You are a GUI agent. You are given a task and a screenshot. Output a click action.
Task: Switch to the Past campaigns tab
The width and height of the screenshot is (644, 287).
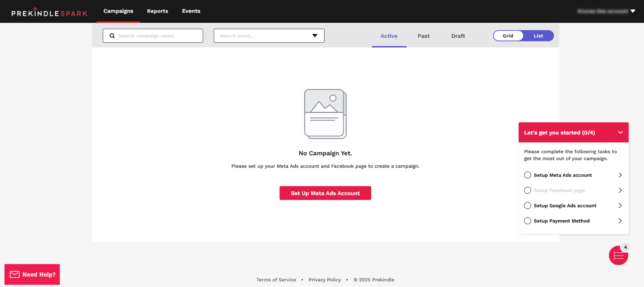pyautogui.click(x=423, y=36)
